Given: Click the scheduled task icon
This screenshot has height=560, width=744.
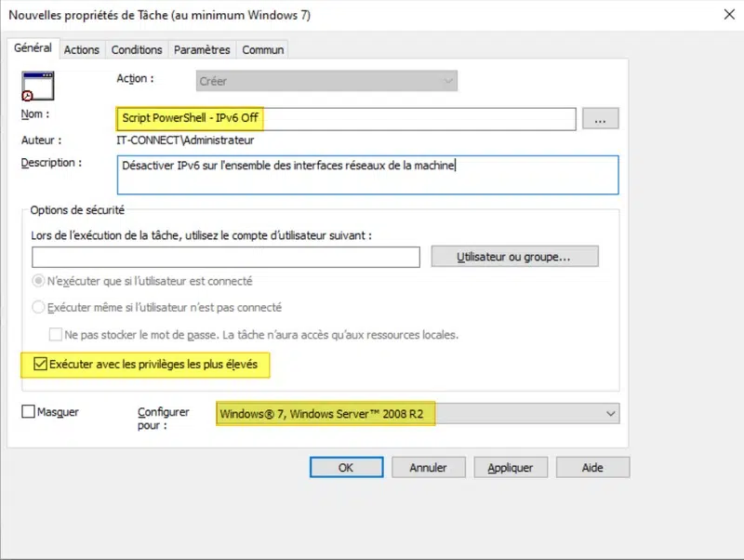Looking at the screenshot, I should click(x=37, y=86).
